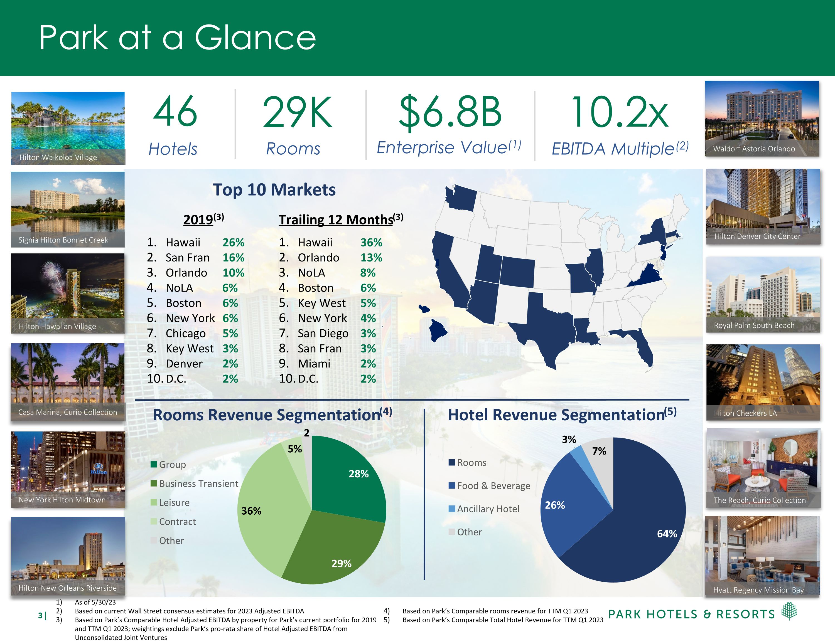Click the Park Hotels & Resorts logo icon
835x644 pixels.
click(789, 611)
